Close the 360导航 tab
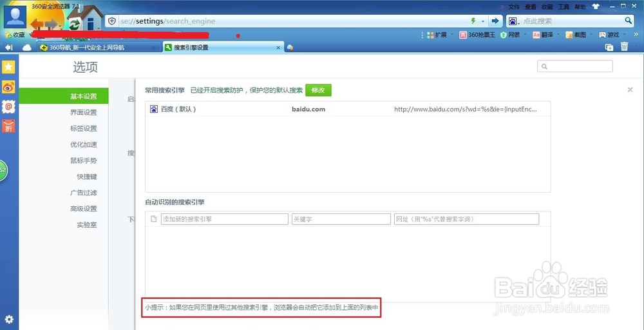The height and width of the screenshot is (330, 644). tap(154, 48)
